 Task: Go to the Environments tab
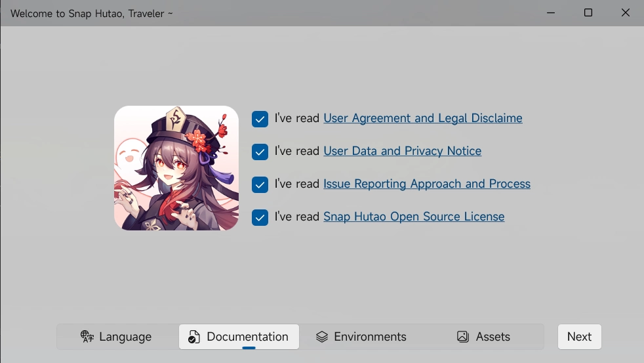[x=361, y=337]
